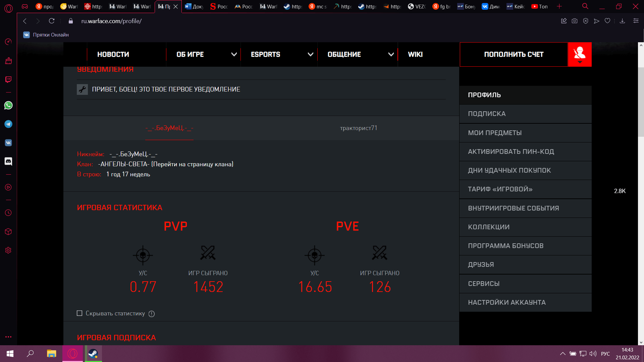Expand the ОБЩЕНИЕ dropdown chevron
Viewport: 644px width, 362px height.
point(391,54)
